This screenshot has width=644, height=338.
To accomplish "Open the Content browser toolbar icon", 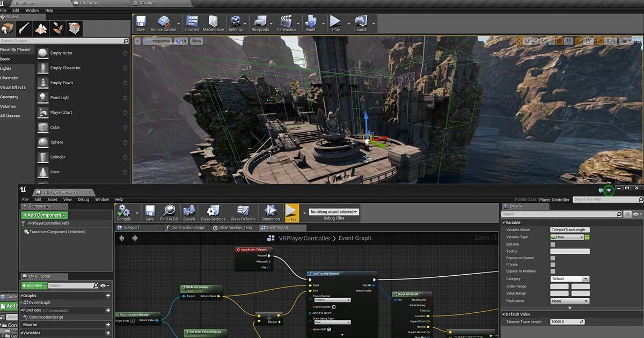I will tap(192, 22).
